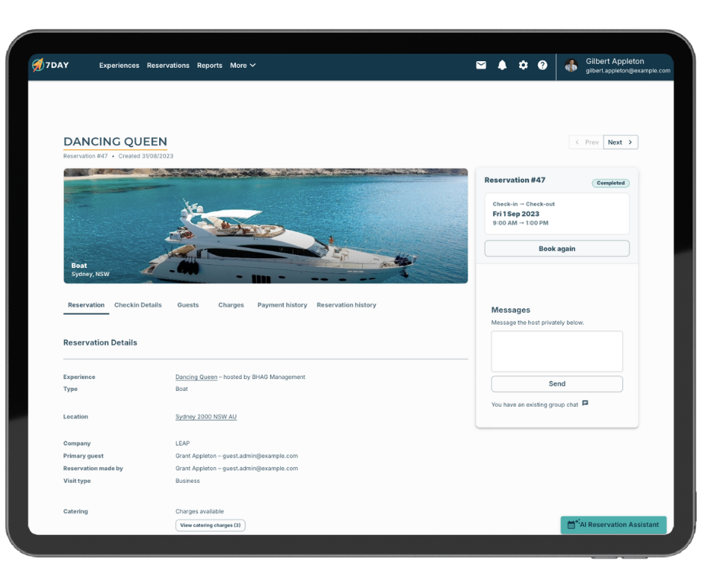Go to the Next reservation
The width and height of the screenshot is (702, 588).
pyautogui.click(x=621, y=142)
